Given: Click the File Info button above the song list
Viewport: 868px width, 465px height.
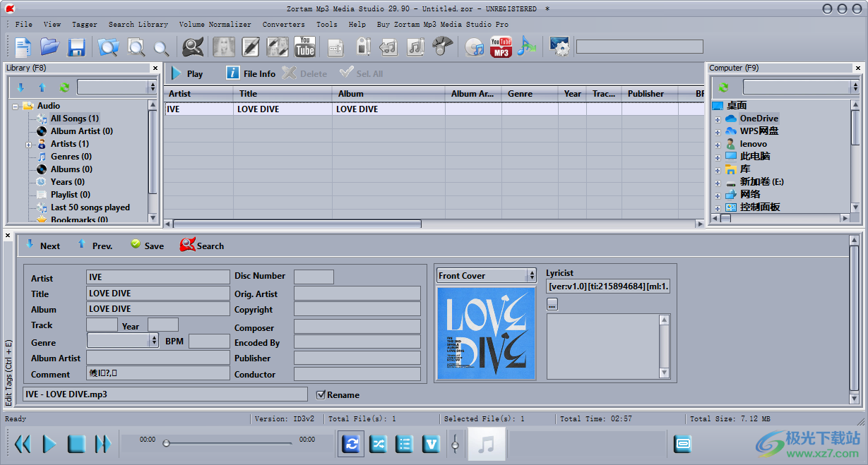Looking at the screenshot, I should 251,73.
